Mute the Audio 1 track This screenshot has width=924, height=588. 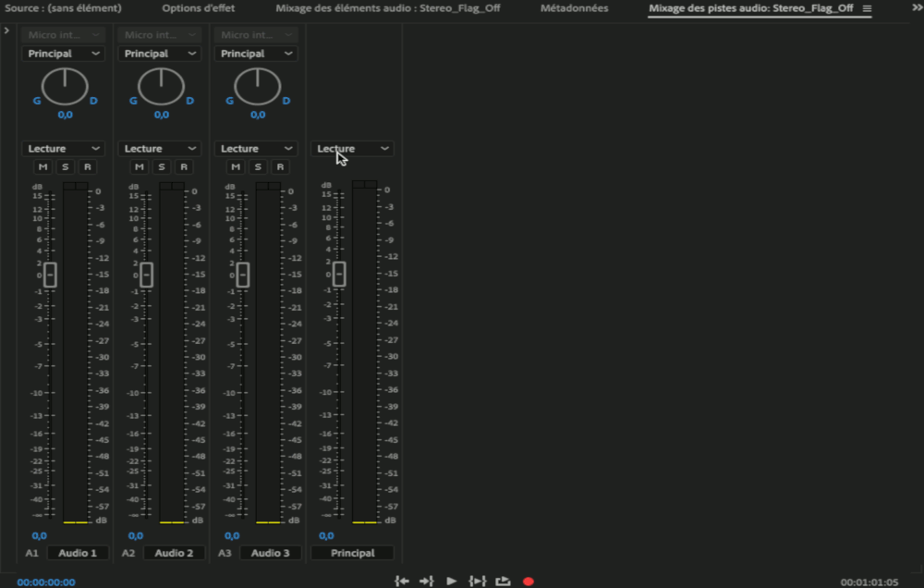point(43,167)
